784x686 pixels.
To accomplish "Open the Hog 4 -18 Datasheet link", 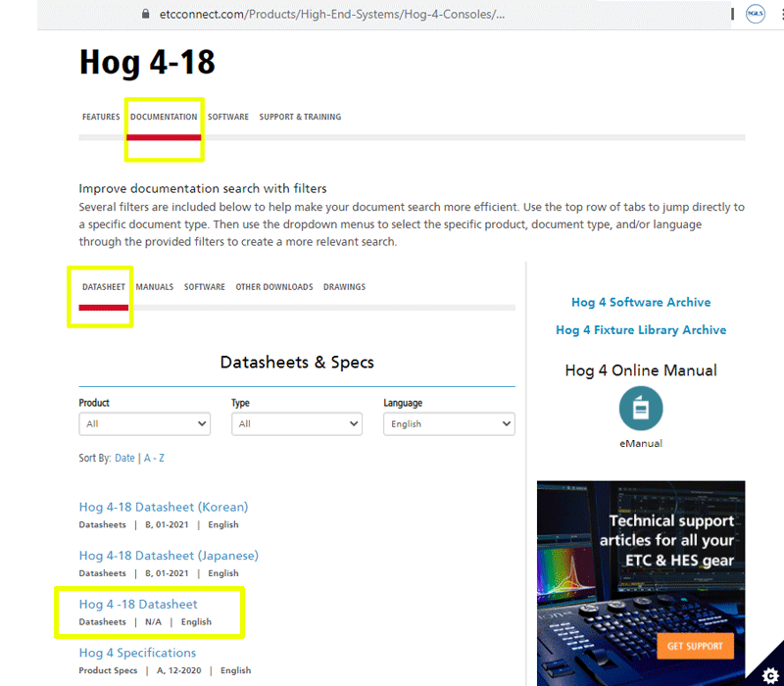I will coord(138,604).
